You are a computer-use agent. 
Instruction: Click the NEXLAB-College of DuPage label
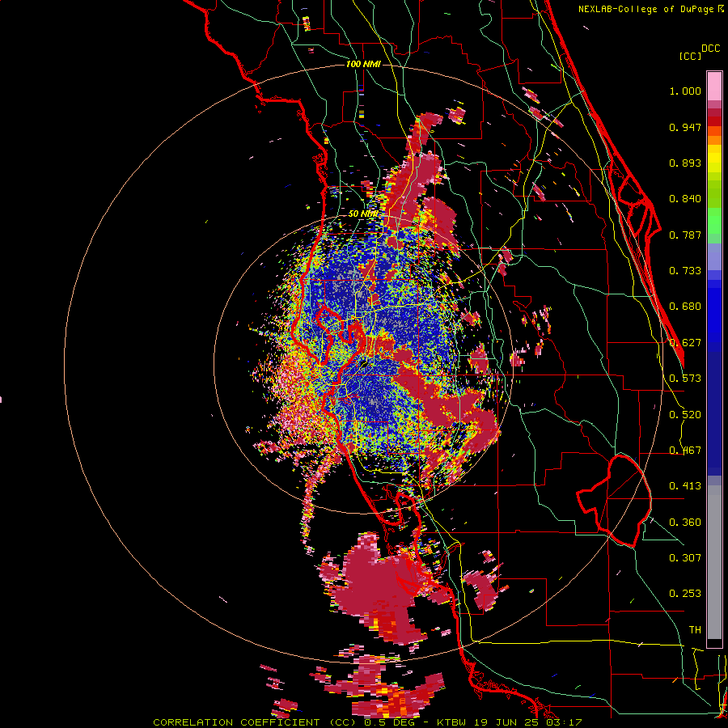(x=646, y=9)
